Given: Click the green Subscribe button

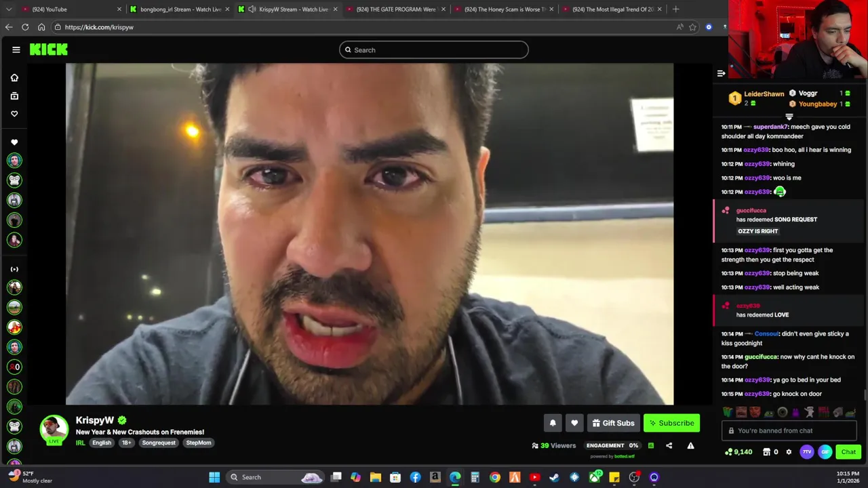Looking at the screenshot, I should point(671,423).
